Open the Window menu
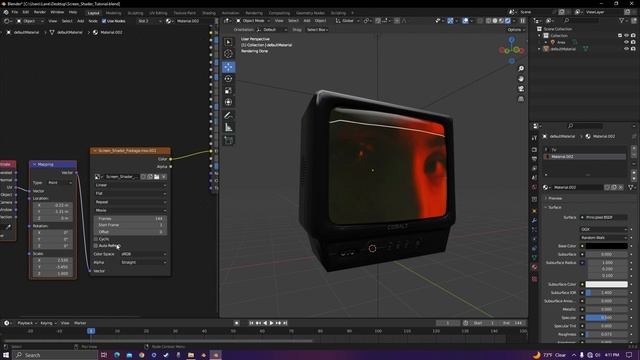 57,12
